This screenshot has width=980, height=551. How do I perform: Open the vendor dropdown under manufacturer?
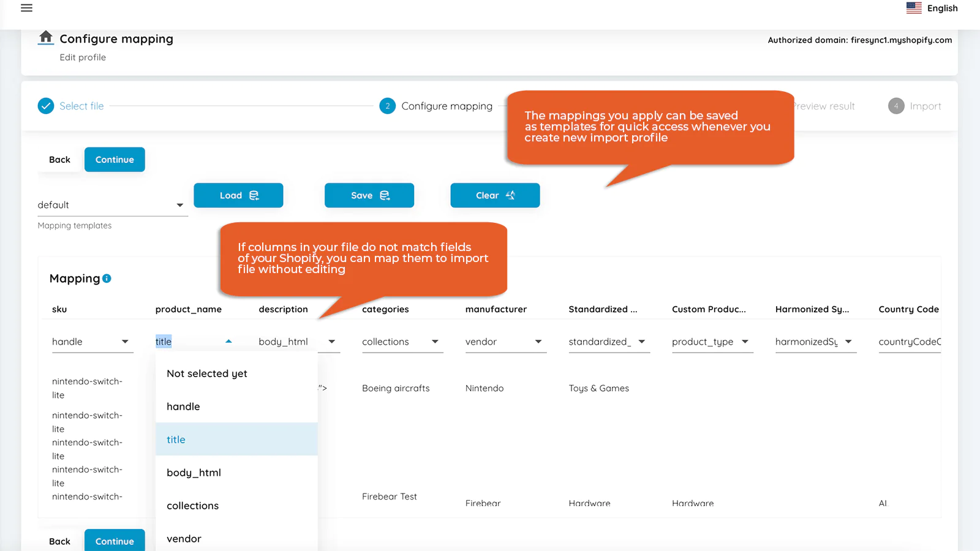[504, 342]
